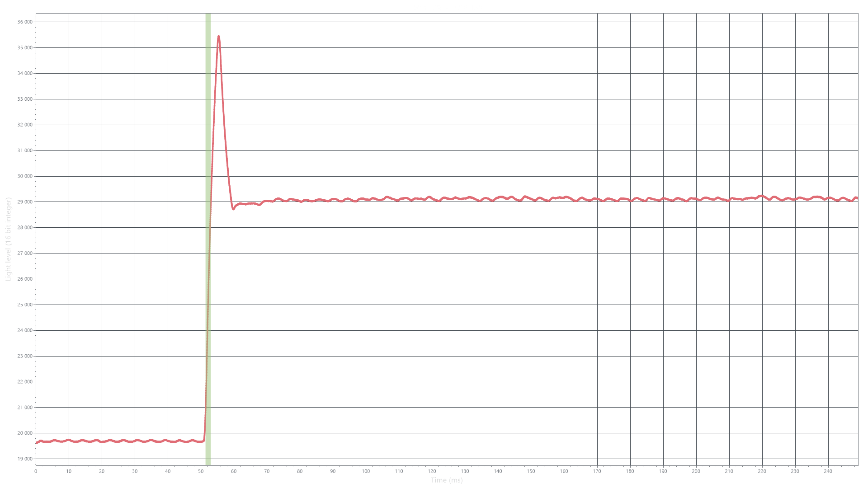Image resolution: width=868 pixels, height=488 pixels.
Task: Click the 240 tick on the time axis
Action: 828,471
